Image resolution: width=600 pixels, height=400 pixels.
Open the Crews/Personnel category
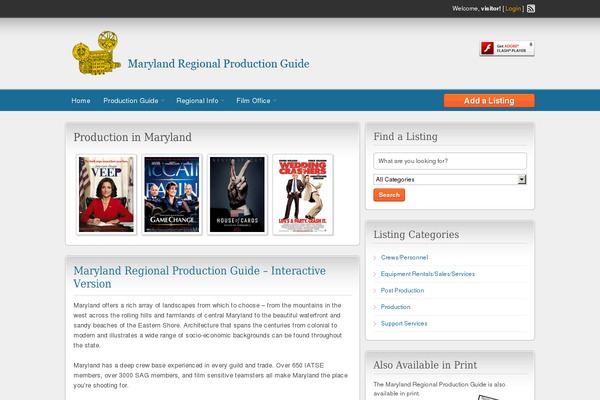(404, 258)
